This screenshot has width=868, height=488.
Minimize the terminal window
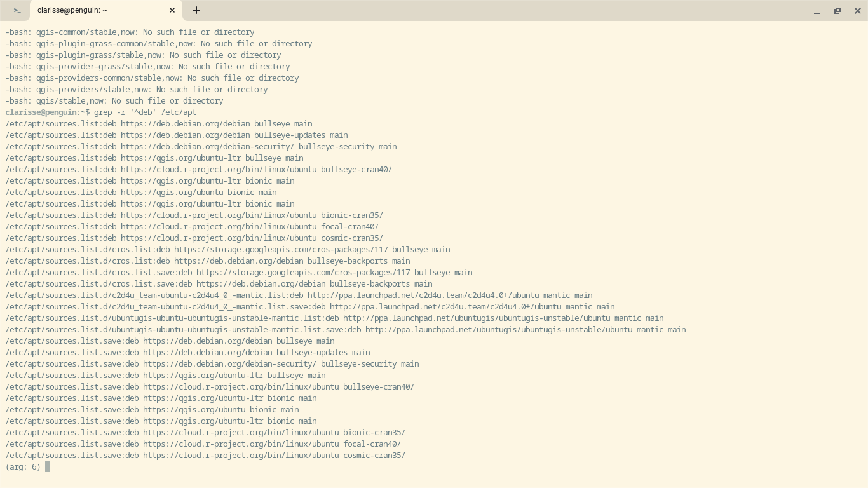coord(817,11)
